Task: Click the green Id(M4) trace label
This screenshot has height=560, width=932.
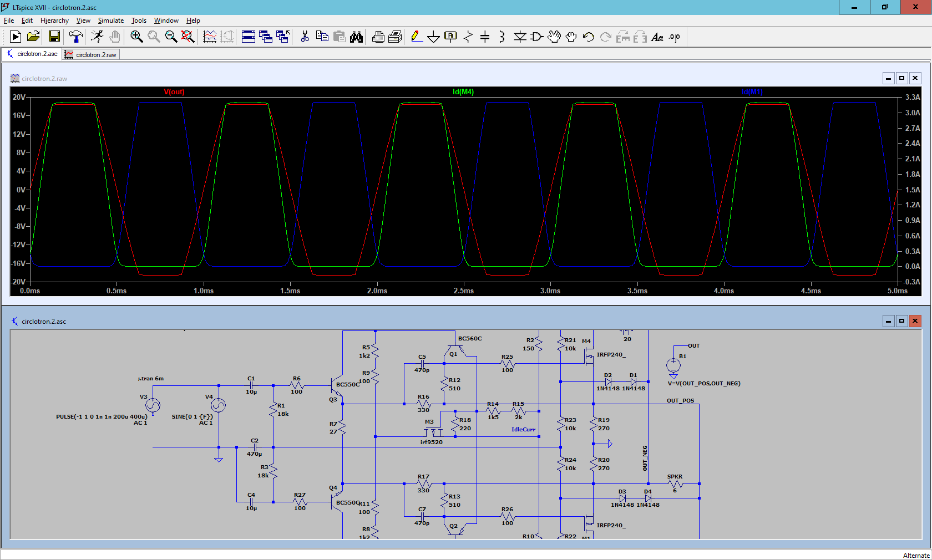Action: click(x=463, y=92)
